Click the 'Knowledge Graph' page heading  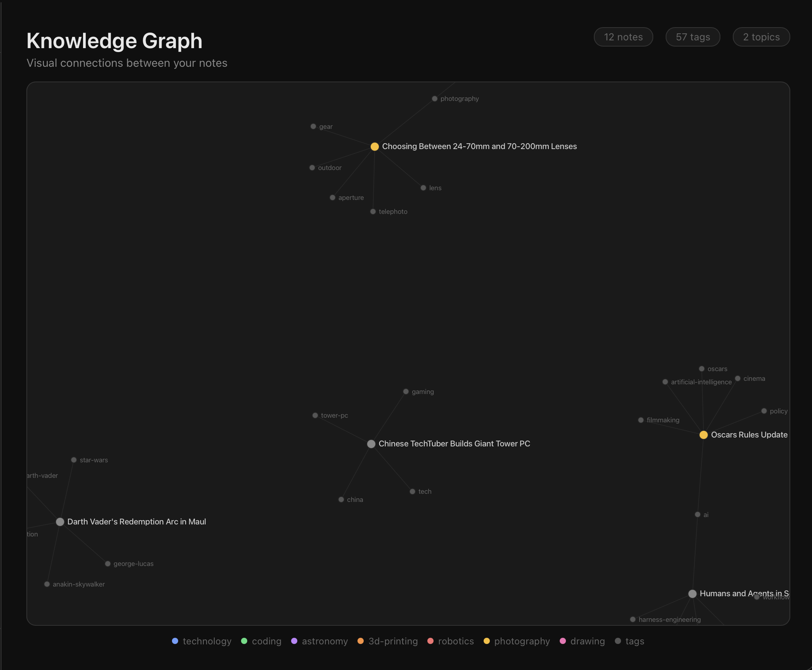click(x=115, y=41)
